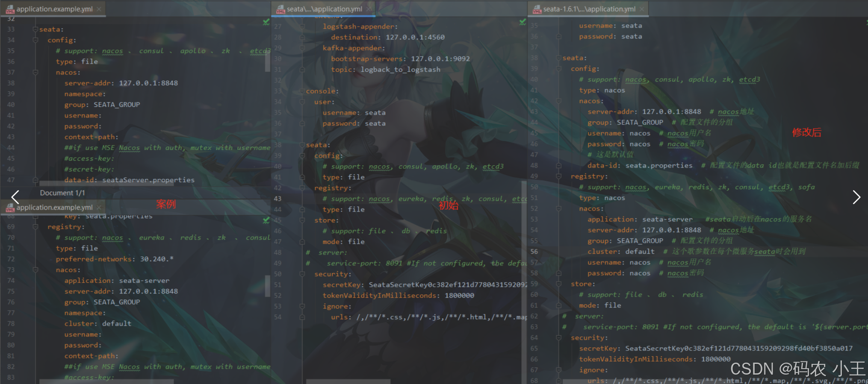Viewport: 868px width, 384px height.
Task: Go to next image with right arrow
Action: [x=856, y=197]
